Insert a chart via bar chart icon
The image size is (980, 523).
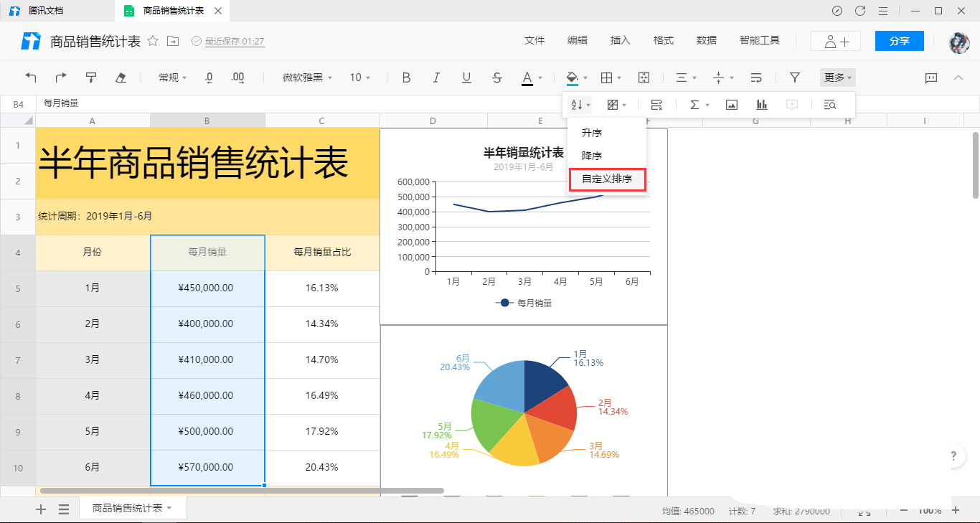click(x=762, y=105)
